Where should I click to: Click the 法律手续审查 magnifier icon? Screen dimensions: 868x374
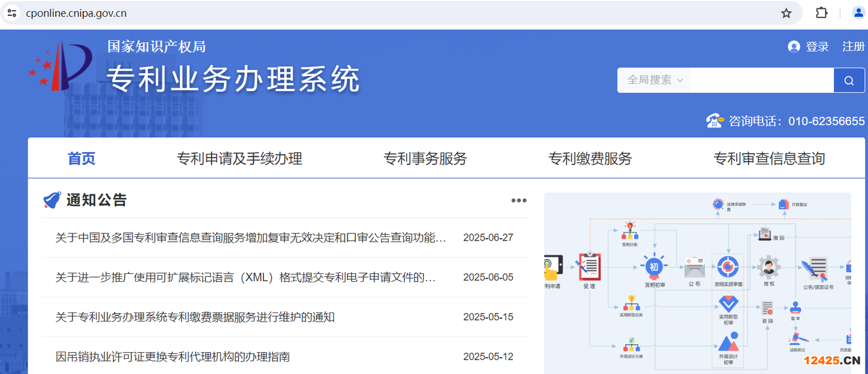pyautogui.click(x=718, y=204)
